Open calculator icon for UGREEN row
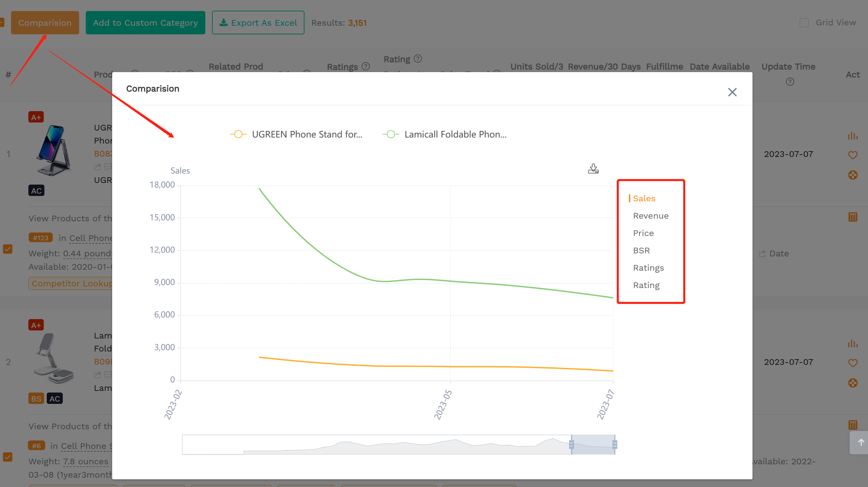The image size is (868, 487). pos(853,217)
